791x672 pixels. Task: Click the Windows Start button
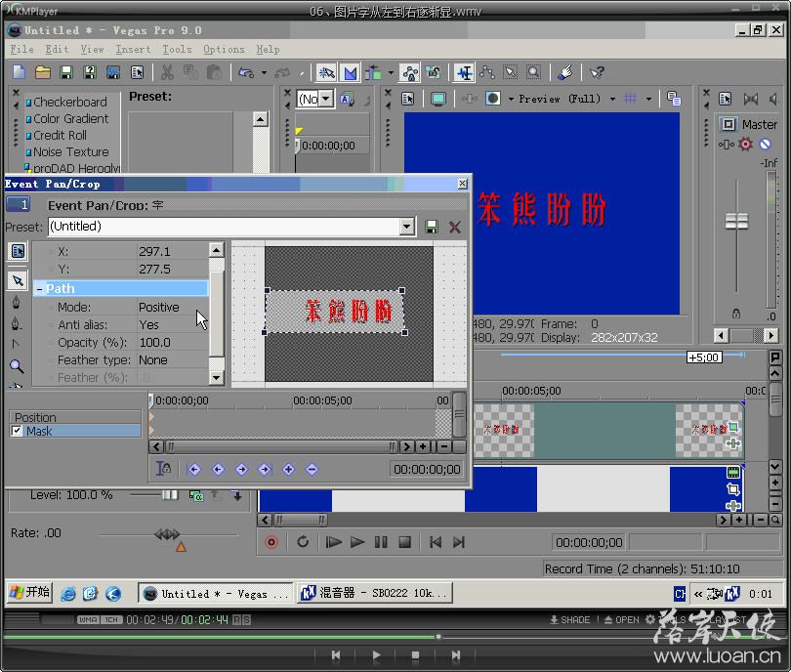coord(29,592)
